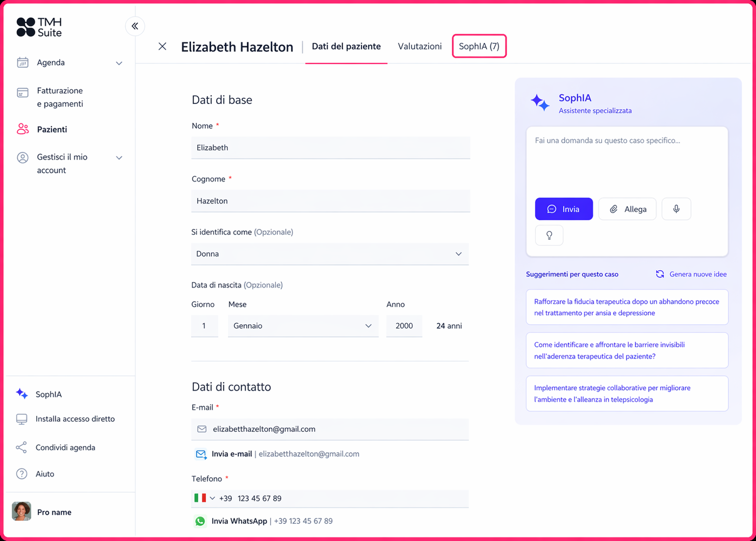The height and width of the screenshot is (541, 756).
Task: Collapse the sidebar with the double-chevron button
Action: (135, 26)
